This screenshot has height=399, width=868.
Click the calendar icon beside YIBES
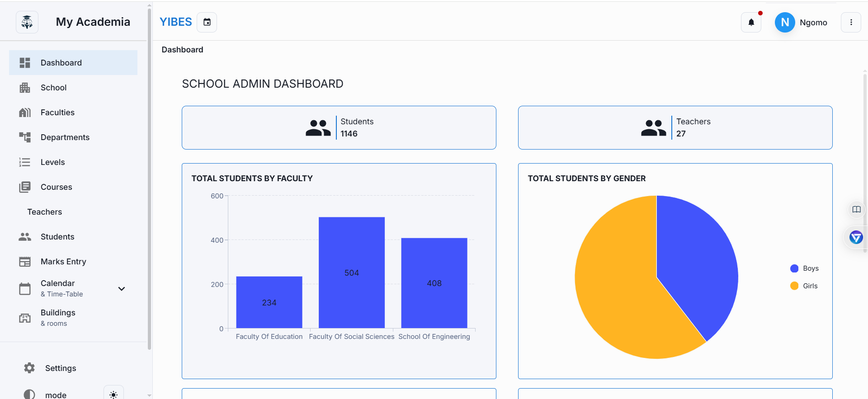tap(207, 22)
